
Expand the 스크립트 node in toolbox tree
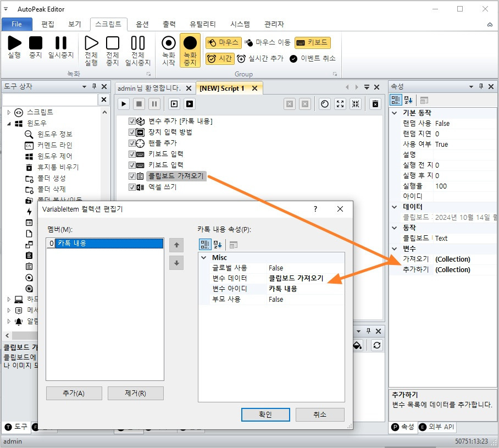coord(9,112)
